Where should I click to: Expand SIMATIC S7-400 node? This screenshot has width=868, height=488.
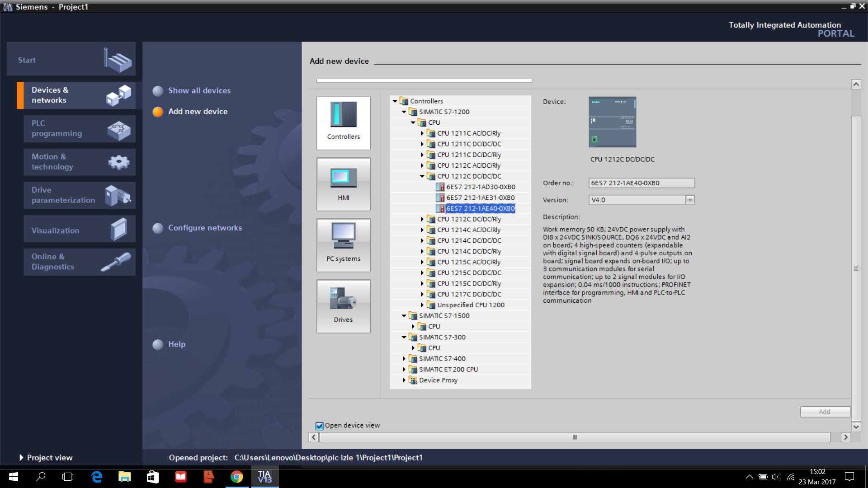(404, 359)
